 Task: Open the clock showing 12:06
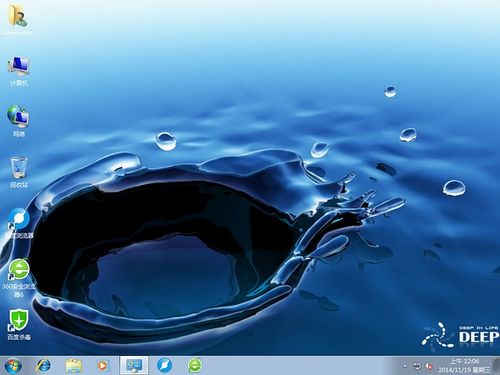pos(464,365)
